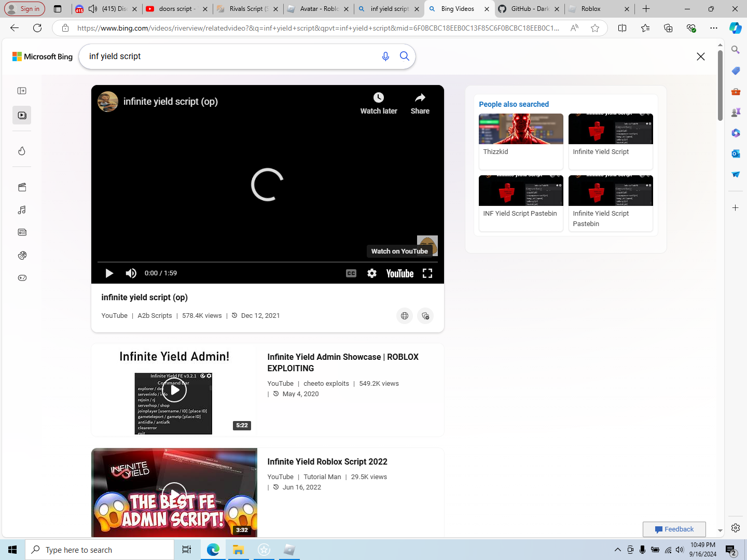Toggle the active Videos sidebar button

(22, 115)
